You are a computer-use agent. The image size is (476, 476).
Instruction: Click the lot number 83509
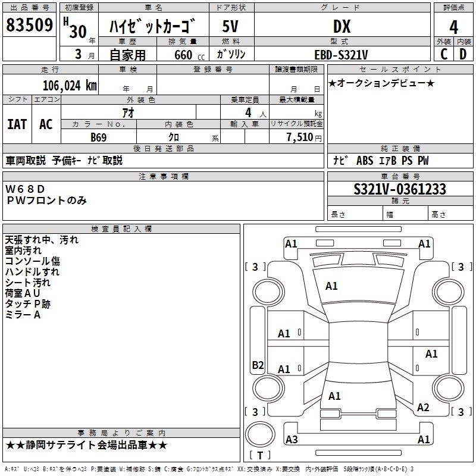pos(29,26)
